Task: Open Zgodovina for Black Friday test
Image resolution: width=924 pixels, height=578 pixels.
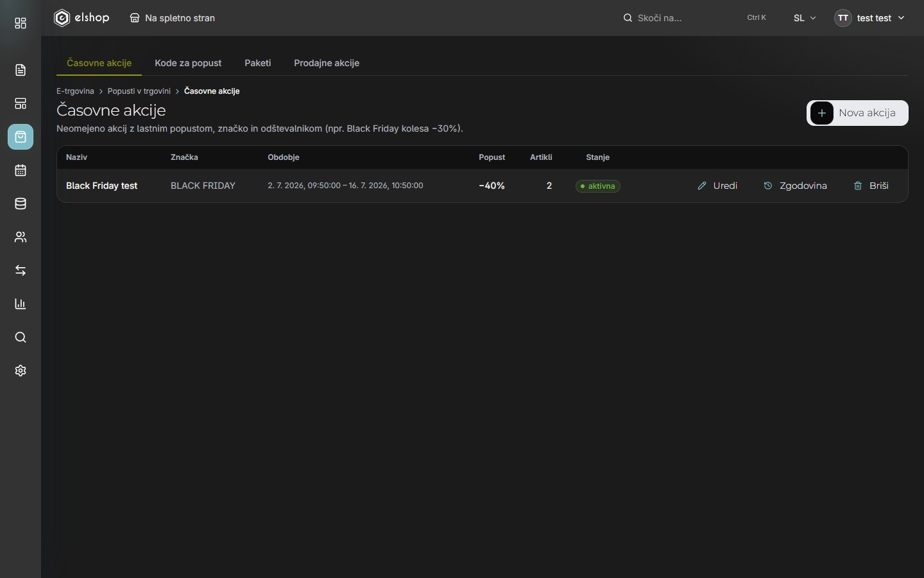Action: pyautogui.click(x=795, y=186)
